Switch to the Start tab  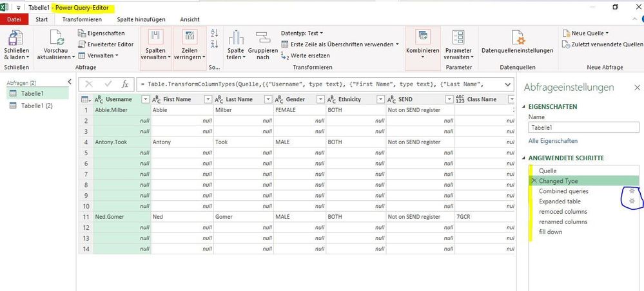(x=41, y=19)
